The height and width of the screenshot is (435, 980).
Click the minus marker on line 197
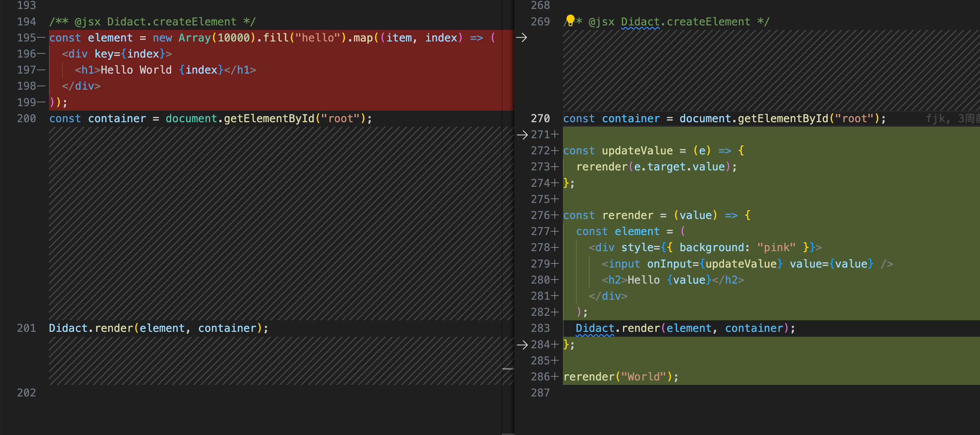tap(41, 70)
